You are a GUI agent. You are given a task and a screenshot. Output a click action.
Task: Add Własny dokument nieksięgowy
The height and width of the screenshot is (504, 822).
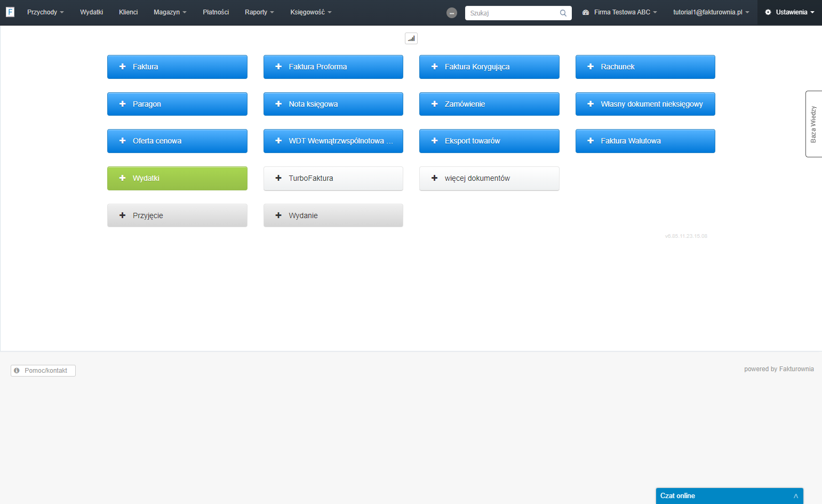tap(645, 104)
